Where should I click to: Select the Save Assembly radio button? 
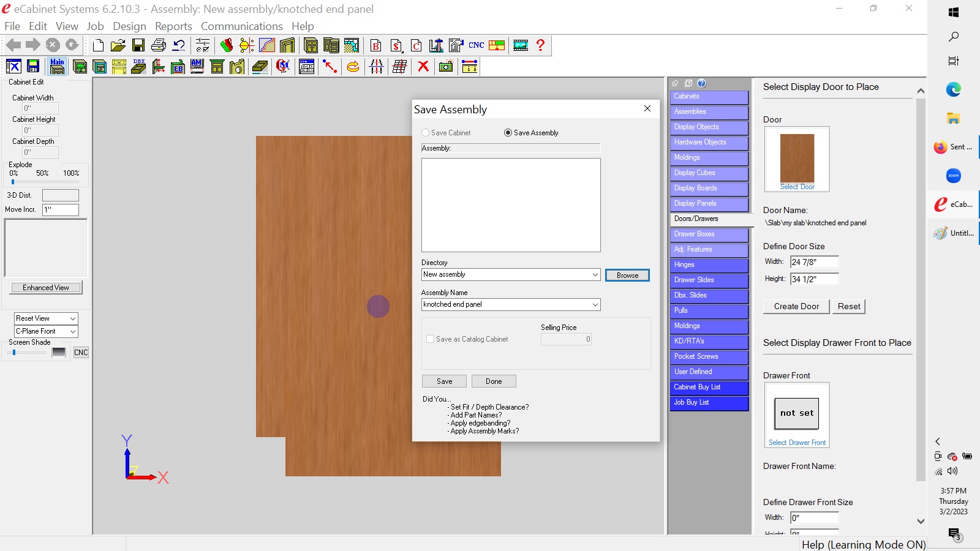[508, 133]
